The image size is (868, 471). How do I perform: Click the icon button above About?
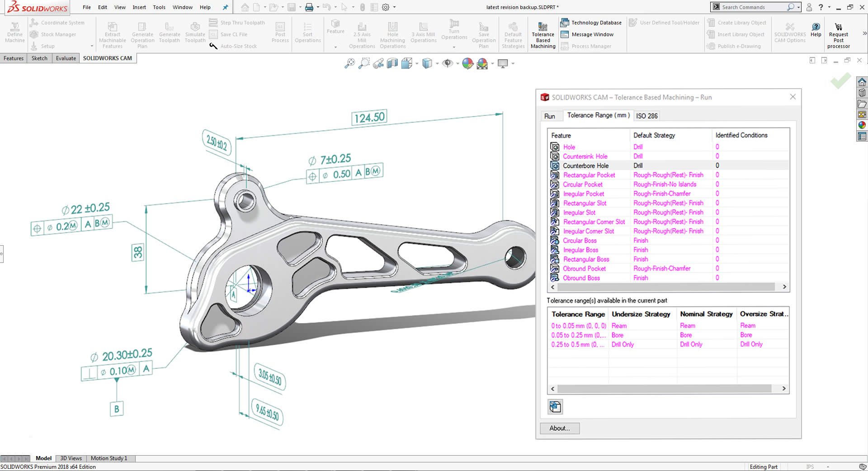pos(555,407)
